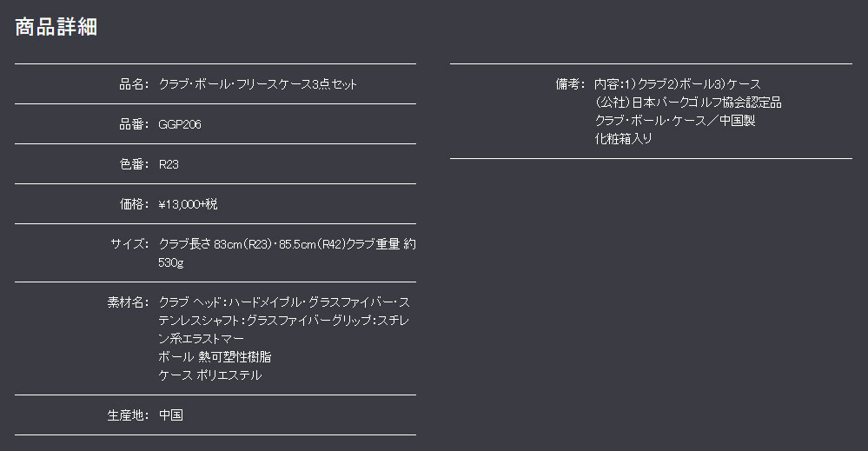This screenshot has width=868, height=451.
Task: Select 中国 production country value
Action: coord(170,415)
